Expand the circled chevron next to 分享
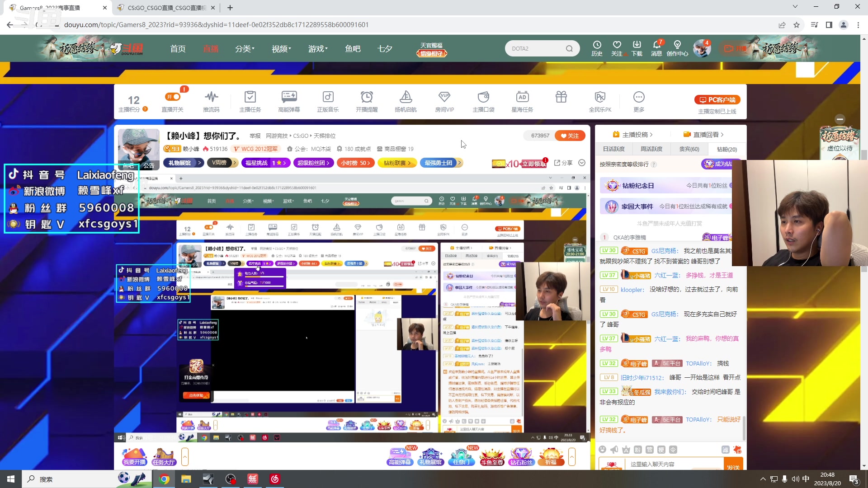The width and height of the screenshot is (868, 488). click(x=582, y=163)
